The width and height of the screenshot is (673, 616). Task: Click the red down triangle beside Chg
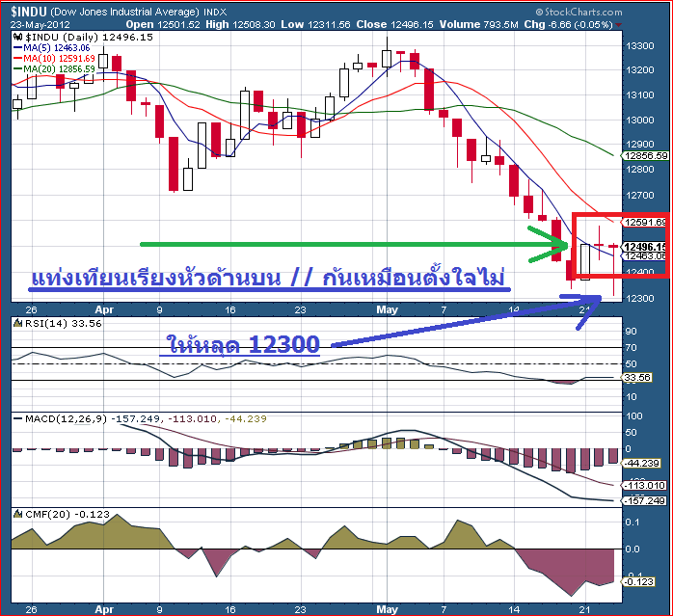tap(618, 25)
